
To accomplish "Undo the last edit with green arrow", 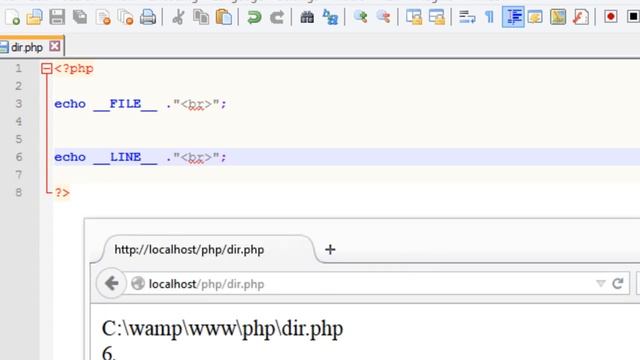I will coord(254,17).
